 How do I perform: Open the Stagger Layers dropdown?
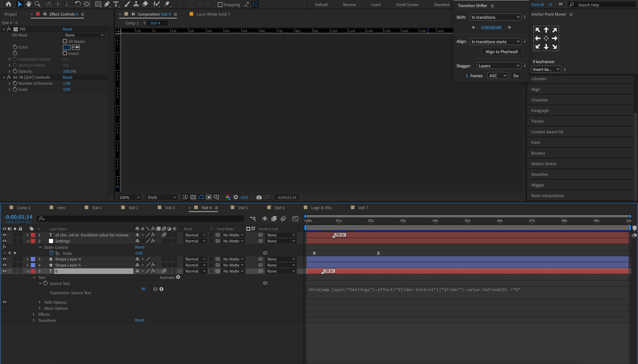[x=499, y=66]
